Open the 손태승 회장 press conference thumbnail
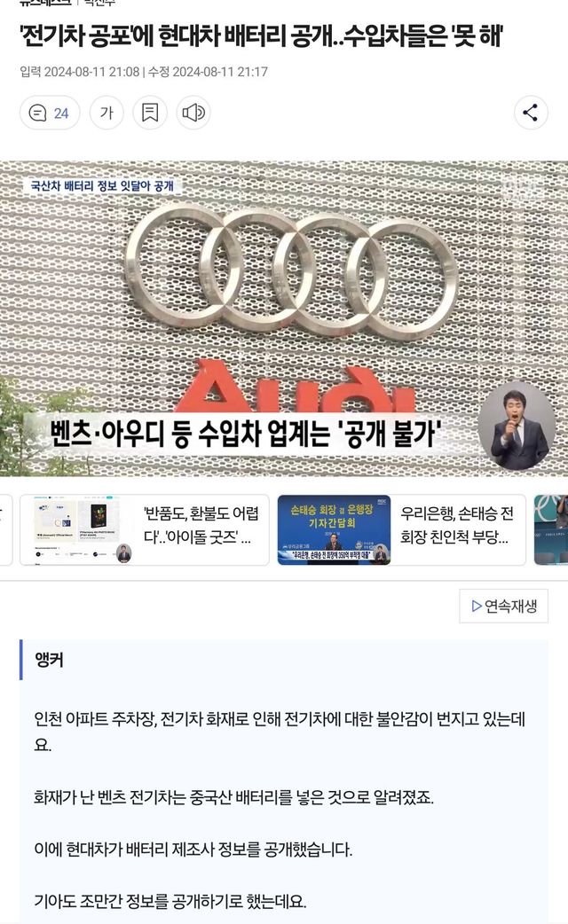568x924 pixels. tap(334, 529)
